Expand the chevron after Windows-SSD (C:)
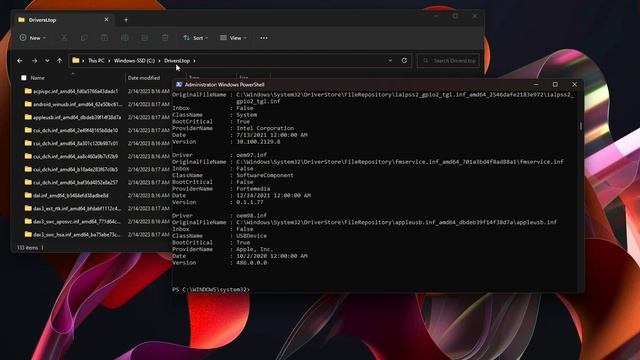 [160, 60]
